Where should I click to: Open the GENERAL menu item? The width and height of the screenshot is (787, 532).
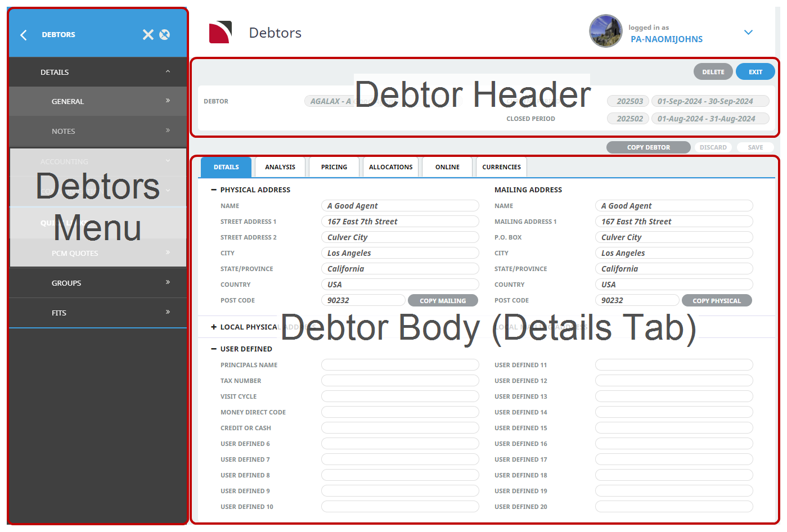point(98,101)
